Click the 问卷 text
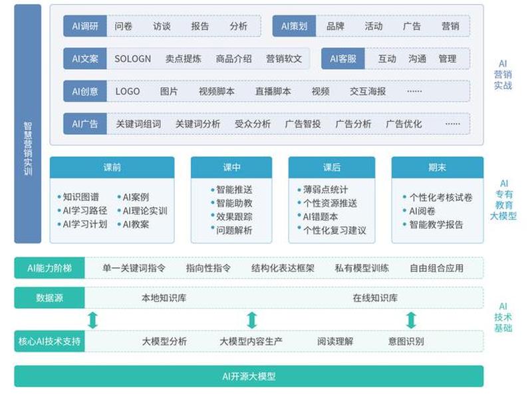 click(123, 26)
